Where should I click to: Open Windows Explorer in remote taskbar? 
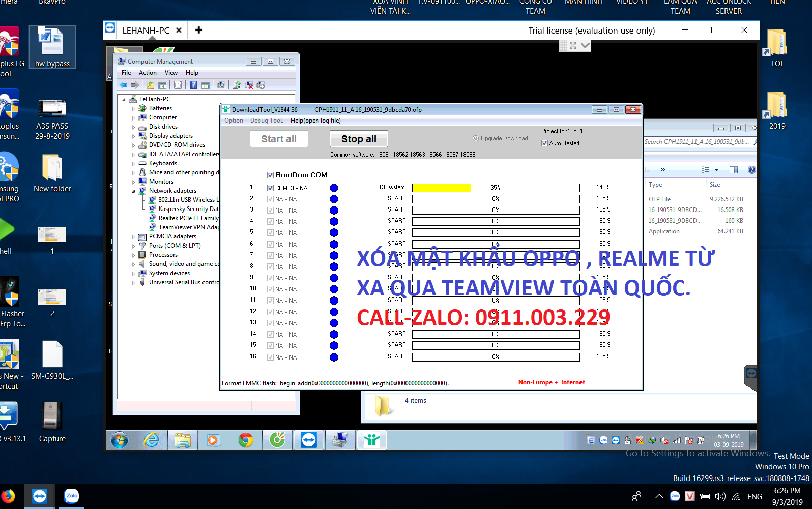(182, 440)
